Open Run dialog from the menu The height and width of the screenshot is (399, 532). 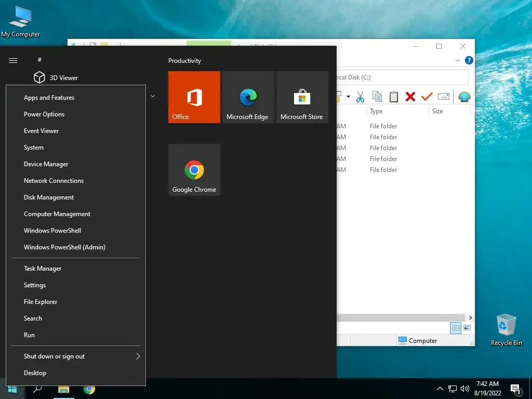point(76,335)
